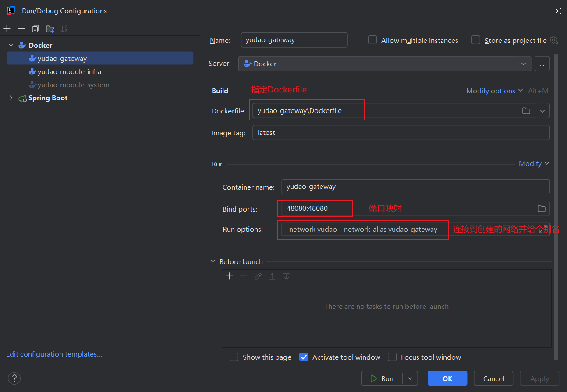Select Docker group row
Screen dimensions: 567x392
tap(100, 45)
